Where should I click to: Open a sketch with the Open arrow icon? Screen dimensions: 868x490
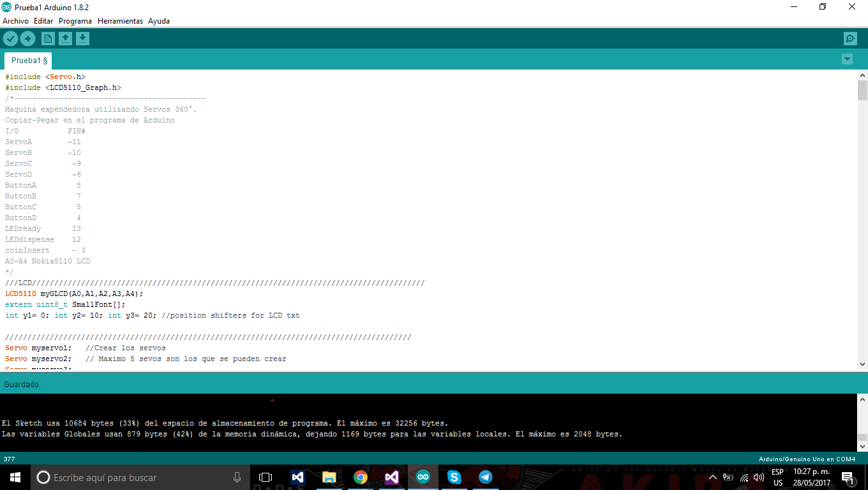pyautogui.click(x=65, y=39)
